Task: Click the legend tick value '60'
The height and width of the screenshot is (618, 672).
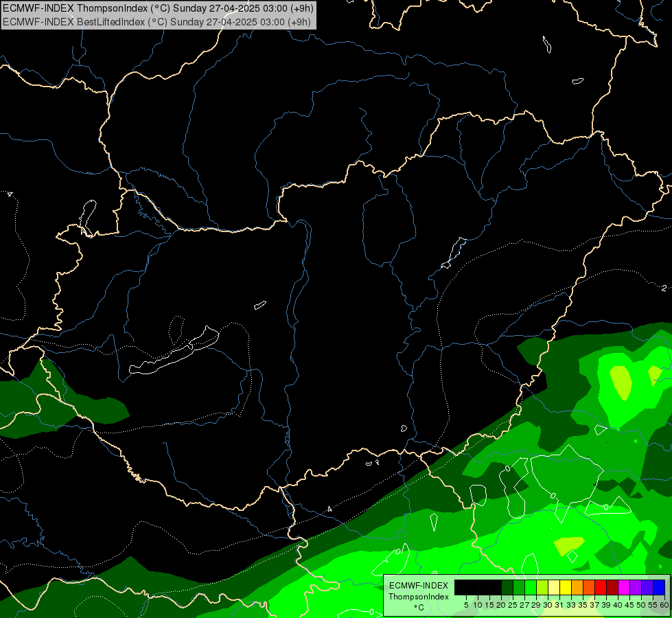Action: click(664, 605)
